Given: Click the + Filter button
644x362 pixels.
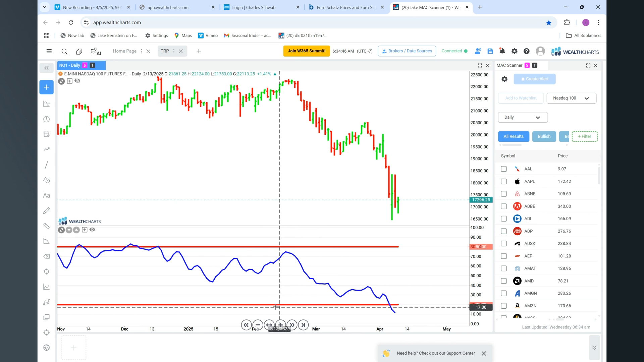Looking at the screenshot, I should 585,136.
